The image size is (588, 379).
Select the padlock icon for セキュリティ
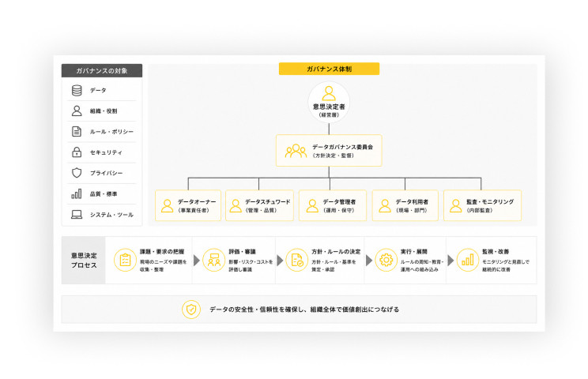(77, 152)
